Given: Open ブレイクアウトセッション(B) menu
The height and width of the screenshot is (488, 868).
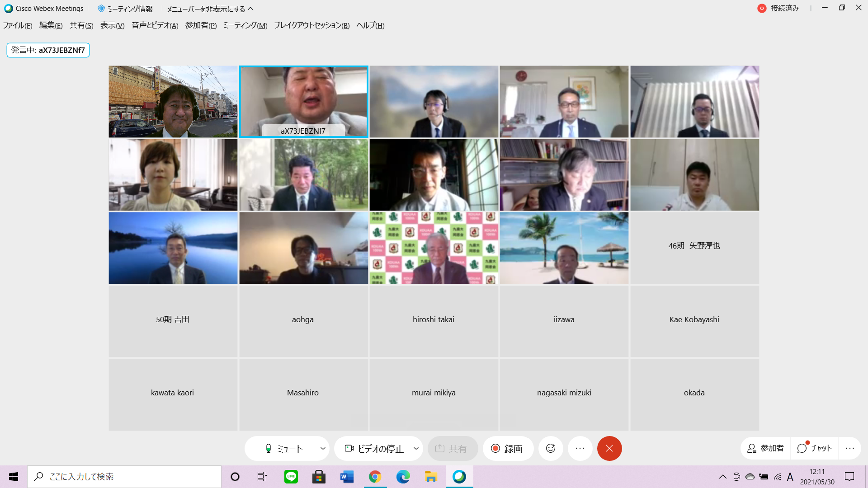Looking at the screenshot, I should [x=311, y=25].
